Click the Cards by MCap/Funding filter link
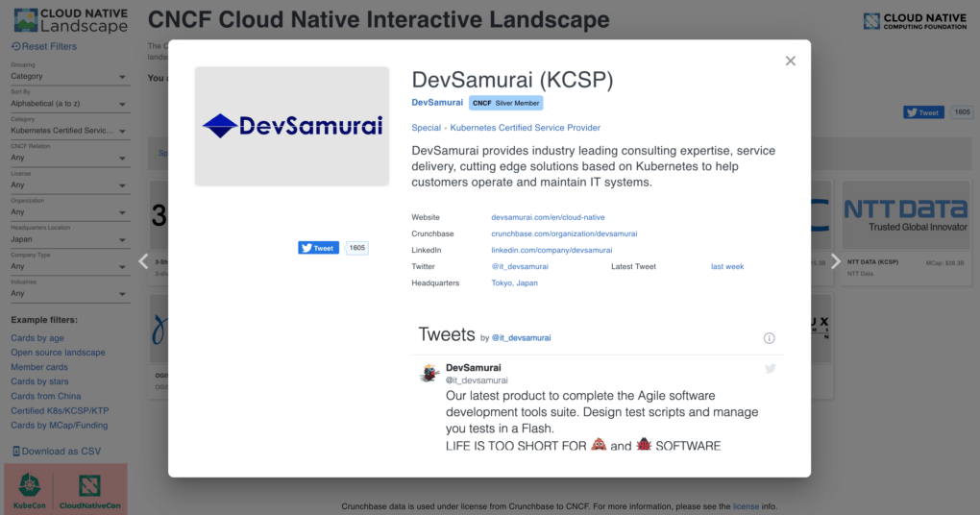The image size is (980, 515). 60,426
